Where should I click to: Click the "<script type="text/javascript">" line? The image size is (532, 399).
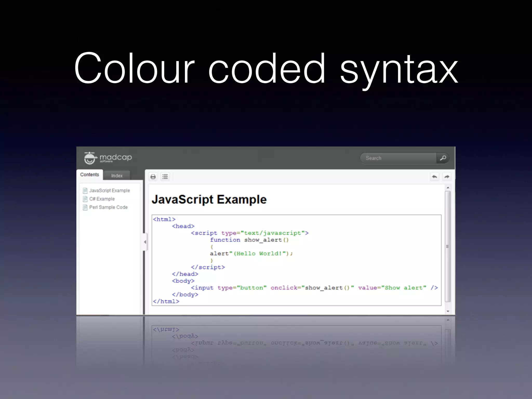pyautogui.click(x=250, y=233)
